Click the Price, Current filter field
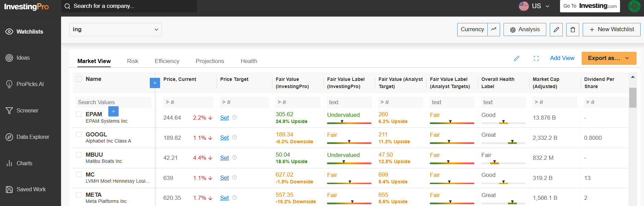Viewport: 644px width, 206px height. click(188, 102)
